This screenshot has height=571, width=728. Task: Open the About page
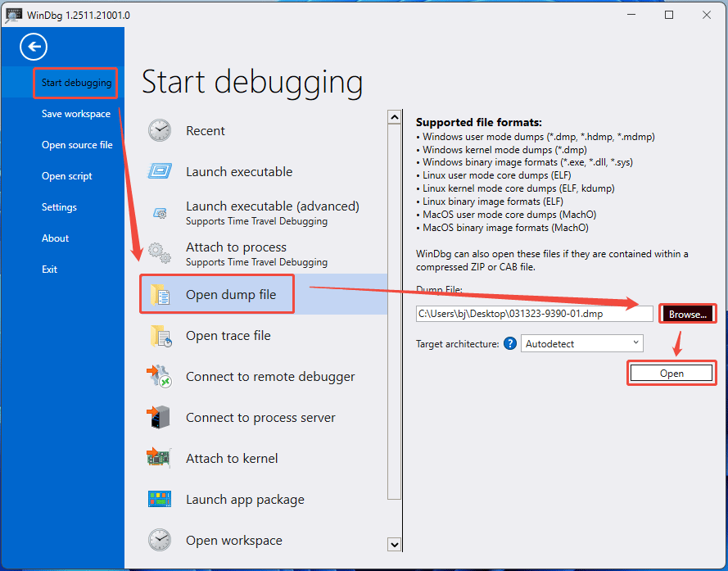click(55, 238)
